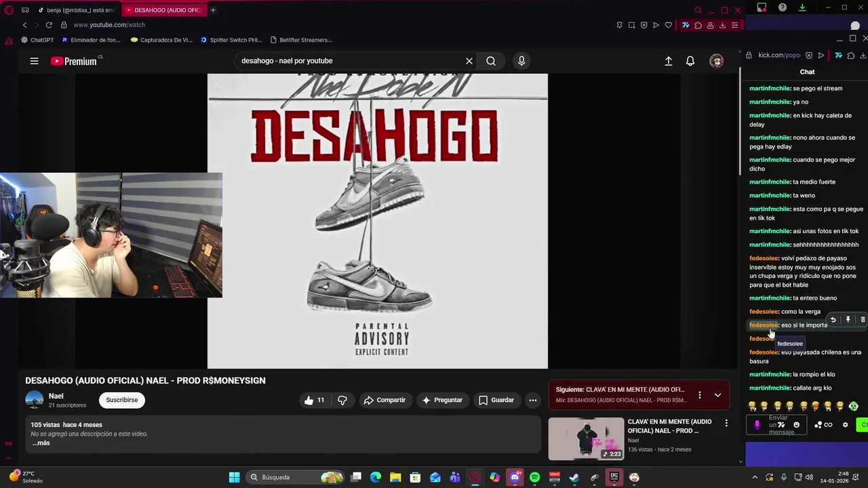Open more video actions ellipsis
Screen dimensions: 868x488
coord(533,400)
